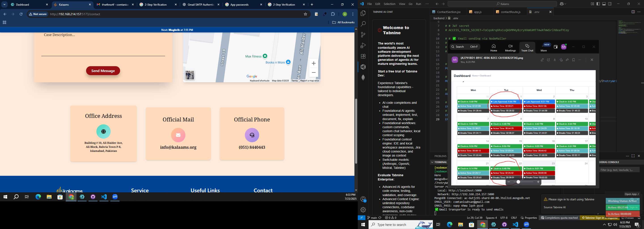
Task: Bookmark the image in Zoom image viewer
Action: tap(574, 60)
